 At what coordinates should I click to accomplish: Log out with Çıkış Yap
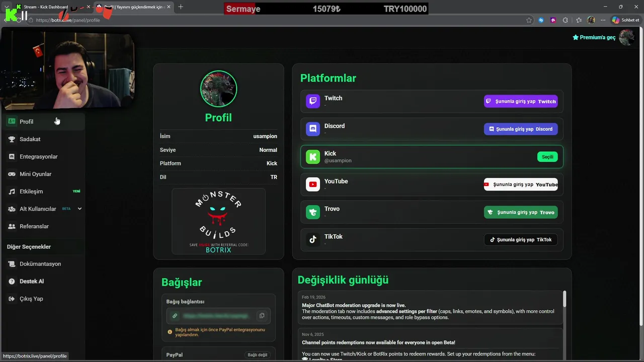click(43, 299)
